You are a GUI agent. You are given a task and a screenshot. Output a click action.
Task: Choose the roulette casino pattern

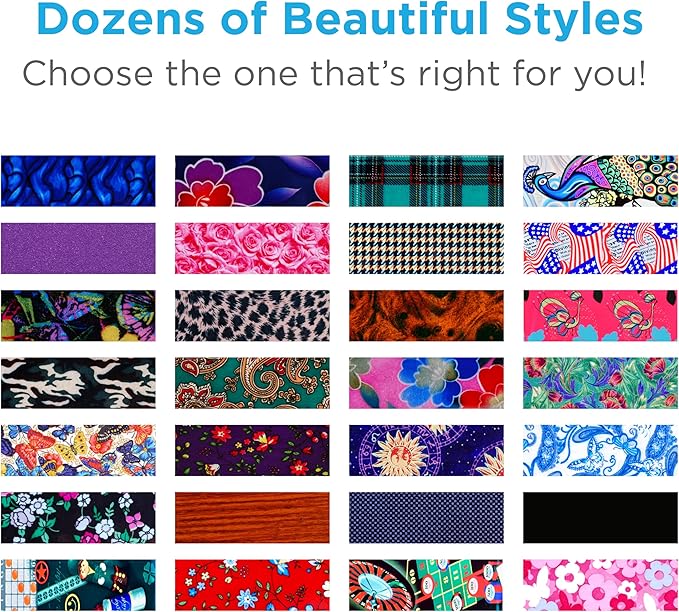427,585
